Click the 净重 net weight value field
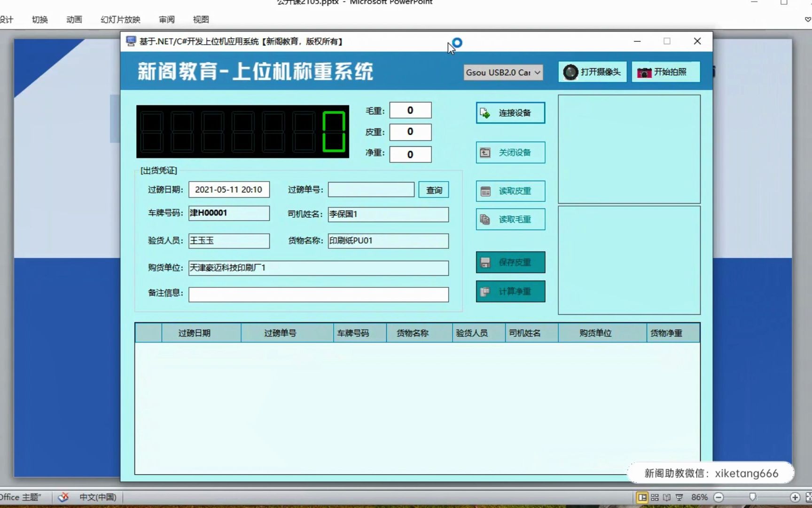This screenshot has height=508, width=812. pos(410,154)
